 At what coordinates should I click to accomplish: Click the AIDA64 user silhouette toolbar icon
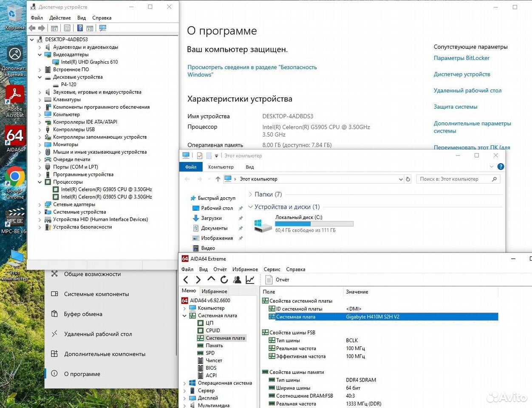(237, 280)
